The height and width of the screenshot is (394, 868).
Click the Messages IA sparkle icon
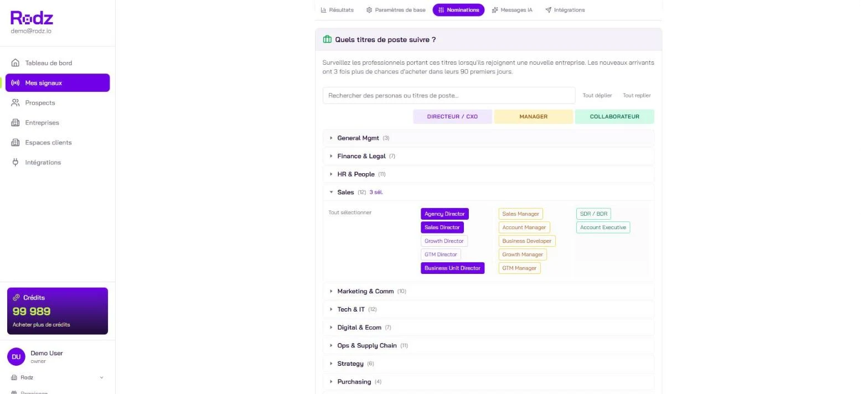[x=495, y=10]
